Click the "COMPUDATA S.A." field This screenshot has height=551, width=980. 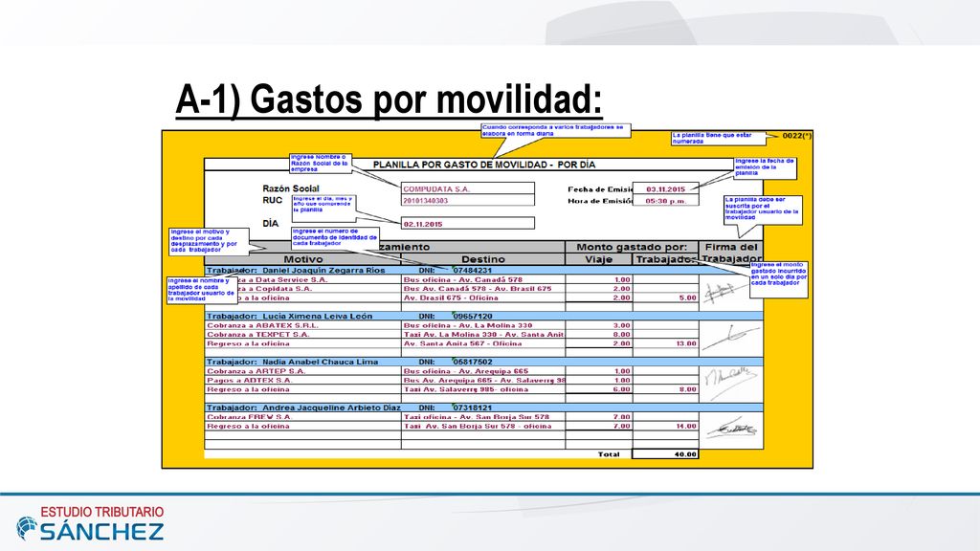467,188
